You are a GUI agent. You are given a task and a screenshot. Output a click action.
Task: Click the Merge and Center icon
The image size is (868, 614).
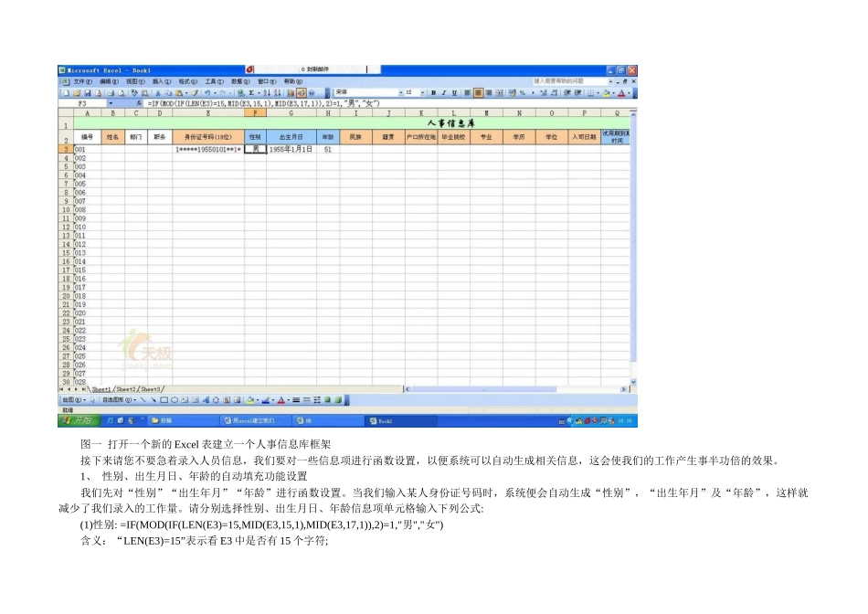[x=499, y=93]
